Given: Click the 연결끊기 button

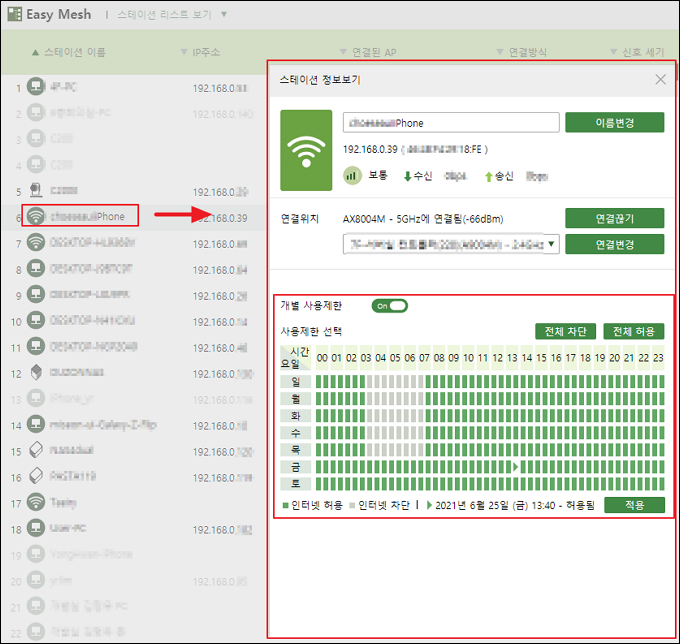Looking at the screenshot, I should [x=615, y=218].
